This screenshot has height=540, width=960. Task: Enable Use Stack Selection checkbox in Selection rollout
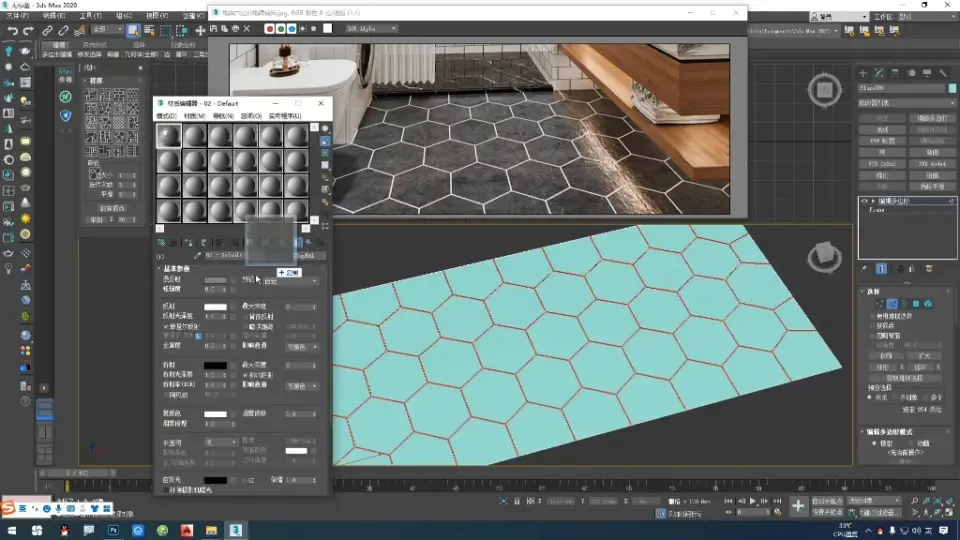point(872,316)
